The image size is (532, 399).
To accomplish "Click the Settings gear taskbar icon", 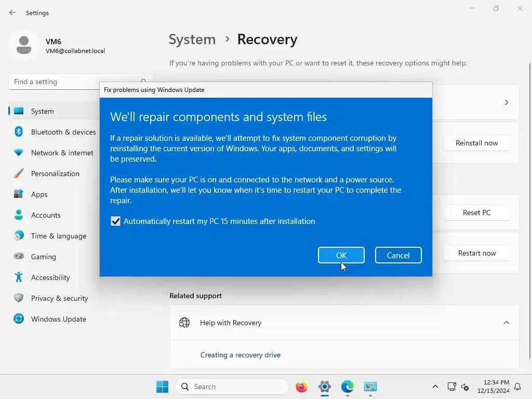I will tap(324, 387).
